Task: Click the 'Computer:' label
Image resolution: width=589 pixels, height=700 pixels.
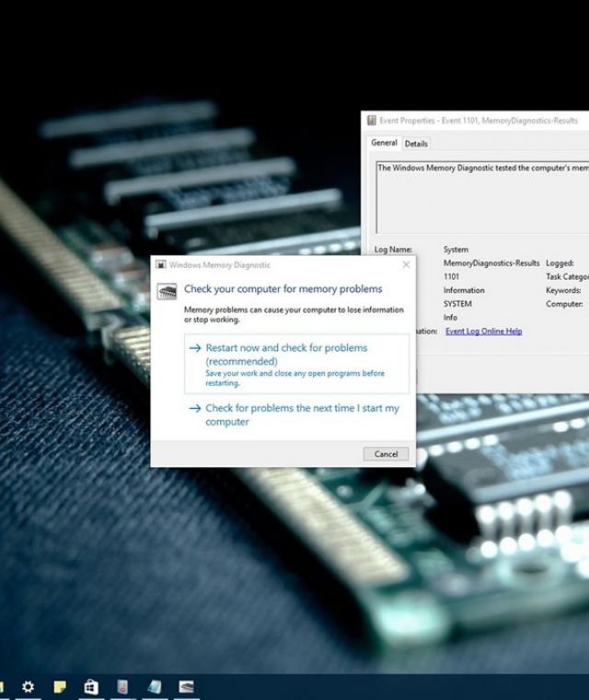Action: point(564,304)
